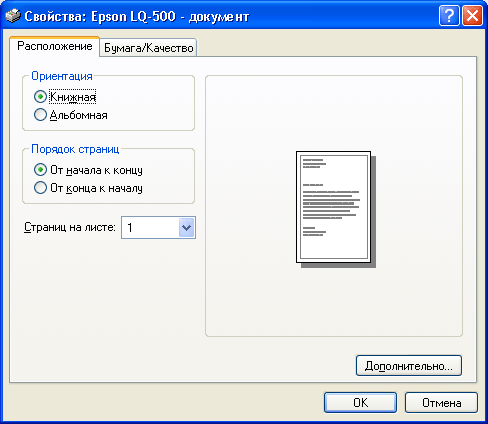Click the dialog title bar text
The image size is (488, 424).
137,16
